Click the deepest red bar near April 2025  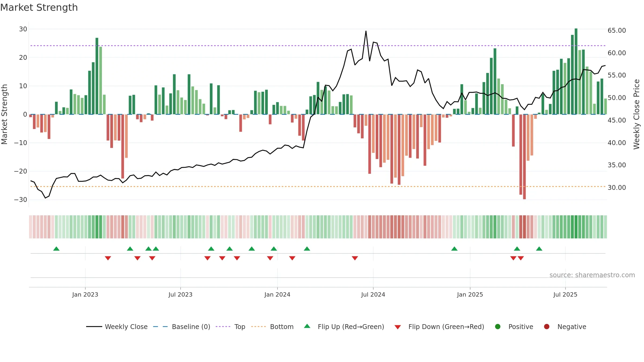coord(524,157)
